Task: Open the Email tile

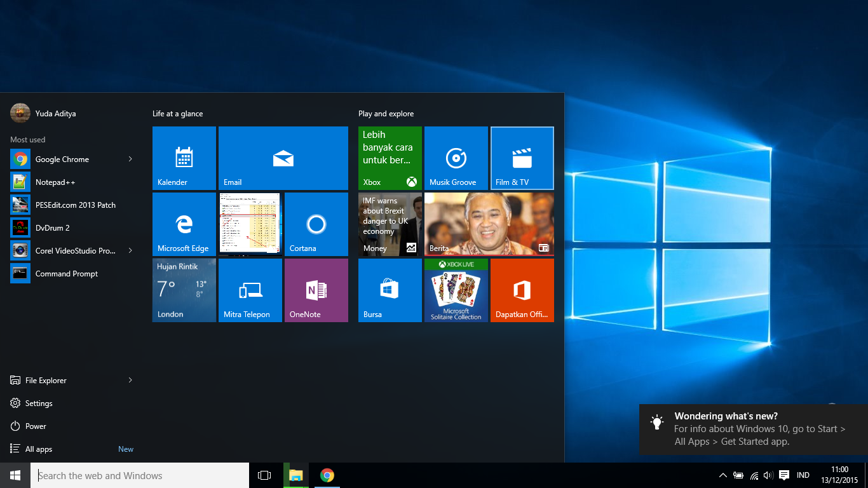Action: pyautogui.click(x=283, y=158)
